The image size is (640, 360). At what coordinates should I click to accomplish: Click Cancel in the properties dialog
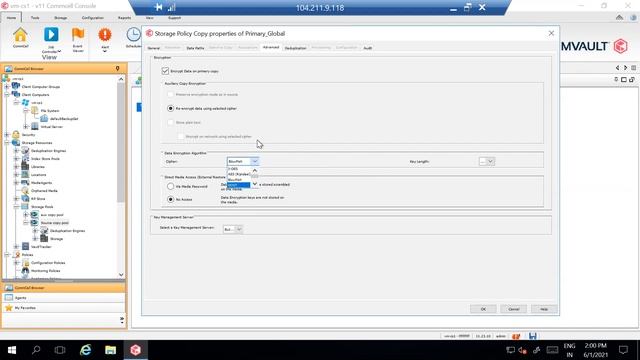(513, 309)
